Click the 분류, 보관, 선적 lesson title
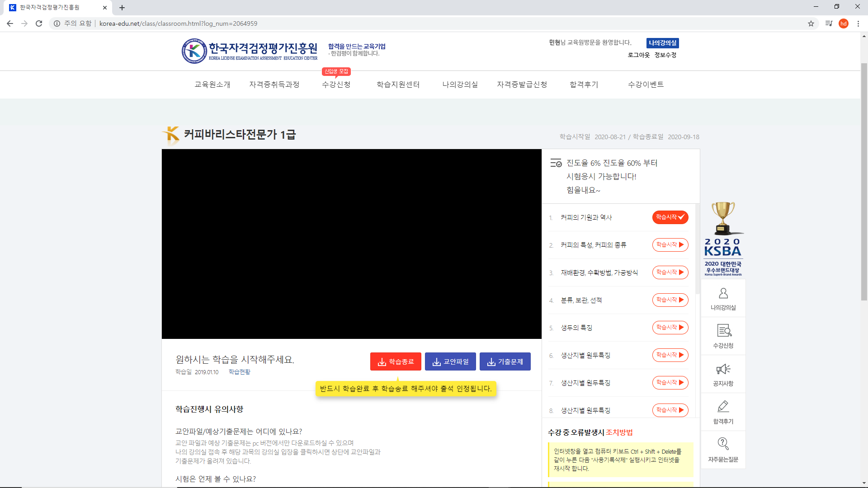This screenshot has height=488, width=868. pos(581,300)
